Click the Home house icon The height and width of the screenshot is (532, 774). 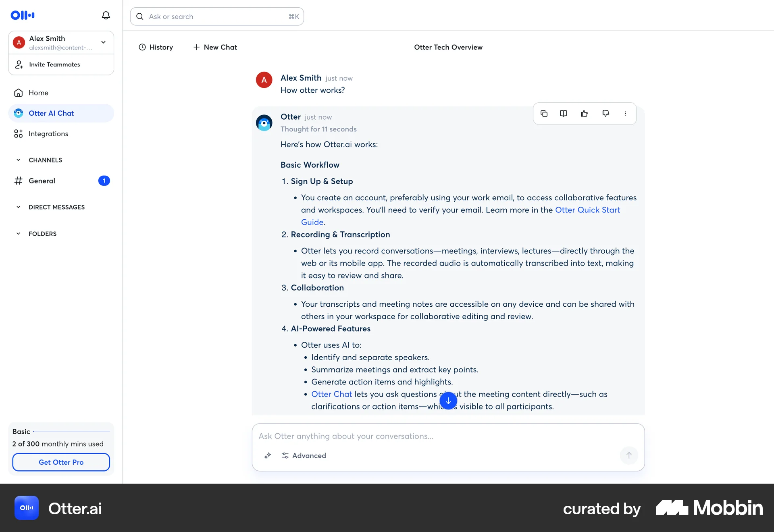[18, 93]
